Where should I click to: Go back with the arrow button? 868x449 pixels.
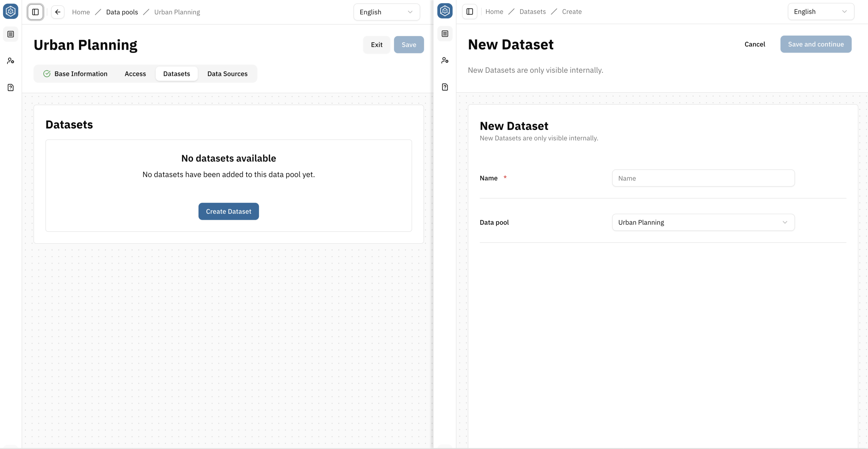[58, 12]
